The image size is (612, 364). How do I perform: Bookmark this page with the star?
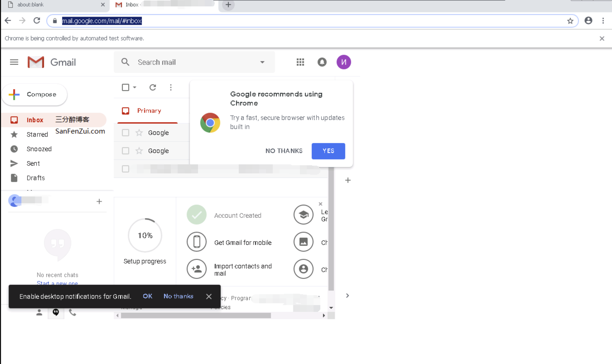[x=570, y=21]
